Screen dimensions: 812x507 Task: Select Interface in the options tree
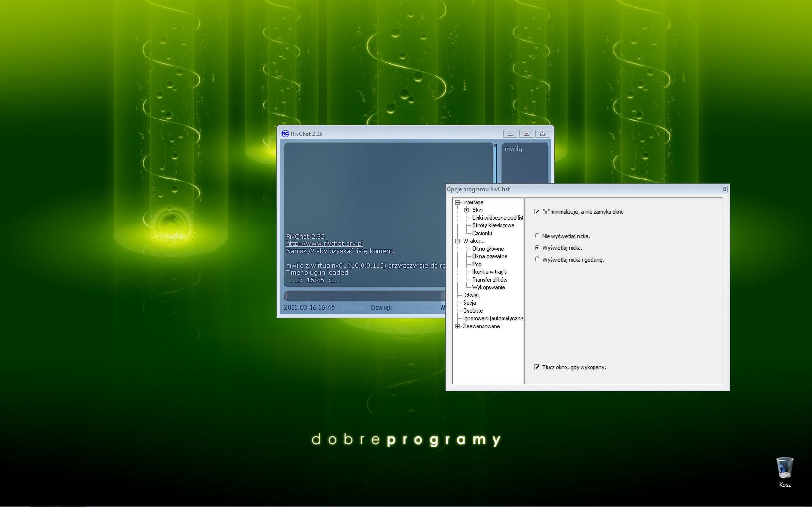tap(473, 202)
